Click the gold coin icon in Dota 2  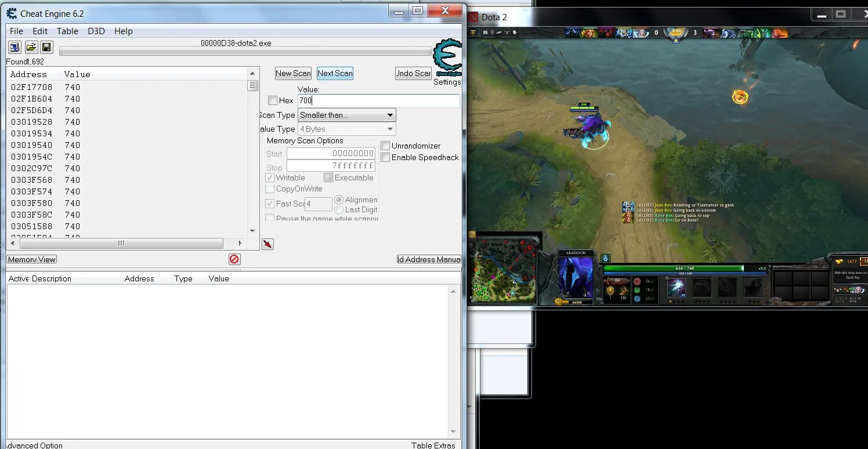pyautogui.click(x=840, y=262)
